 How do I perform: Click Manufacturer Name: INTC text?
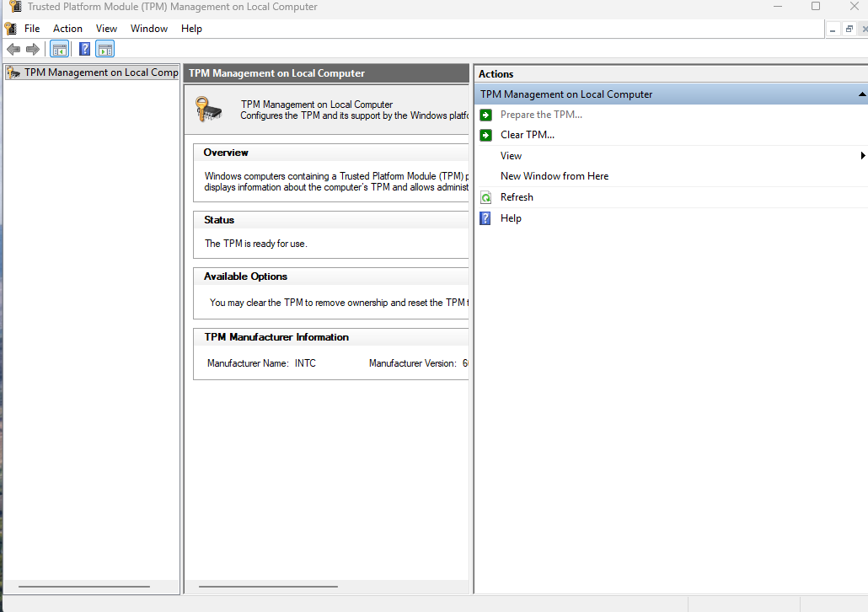tap(261, 363)
